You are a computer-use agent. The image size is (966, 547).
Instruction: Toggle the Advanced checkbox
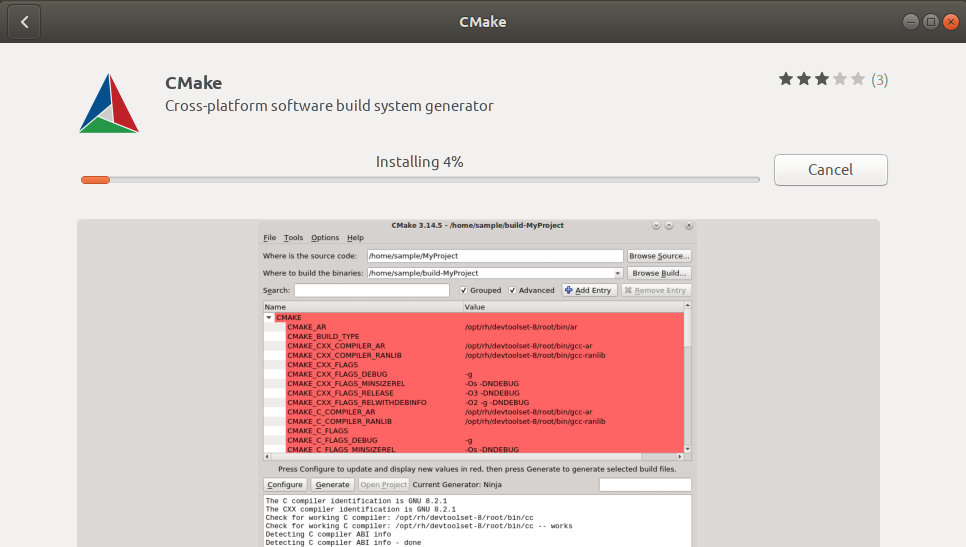coord(512,290)
